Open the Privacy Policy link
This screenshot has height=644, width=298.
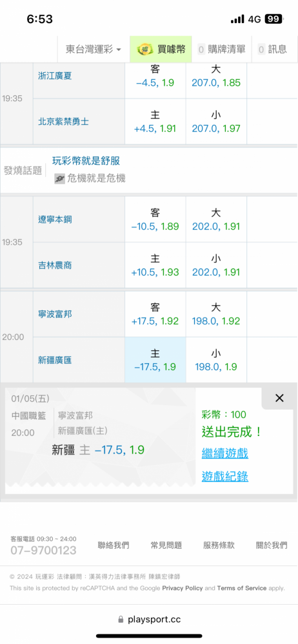(x=183, y=588)
